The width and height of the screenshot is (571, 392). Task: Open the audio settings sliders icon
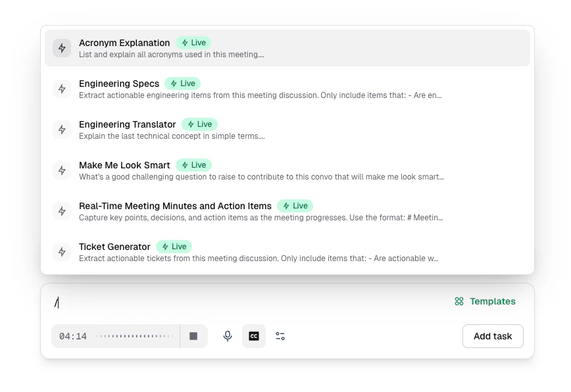(280, 335)
